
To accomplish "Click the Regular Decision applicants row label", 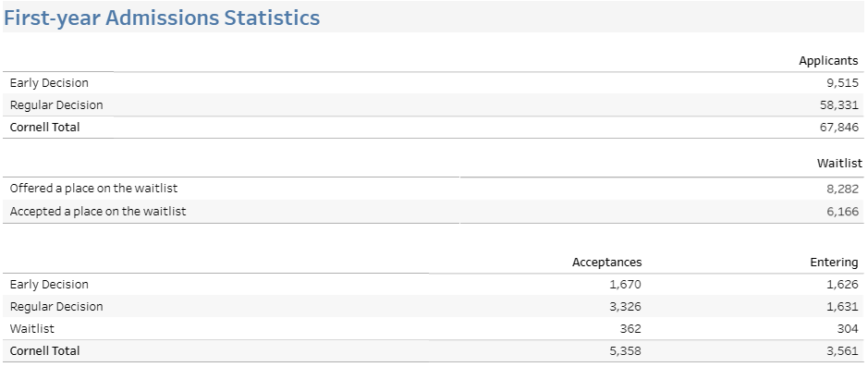I will coord(56,105).
